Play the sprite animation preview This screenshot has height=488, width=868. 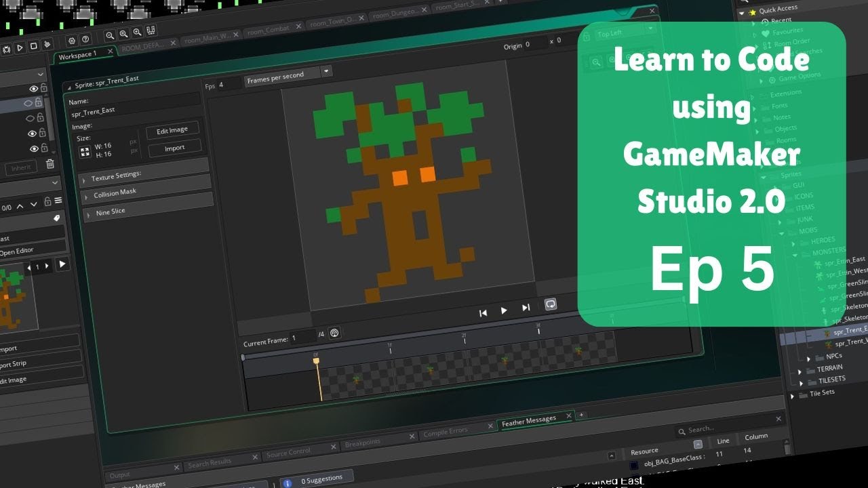pyautogui.click(x=504, y=310)
